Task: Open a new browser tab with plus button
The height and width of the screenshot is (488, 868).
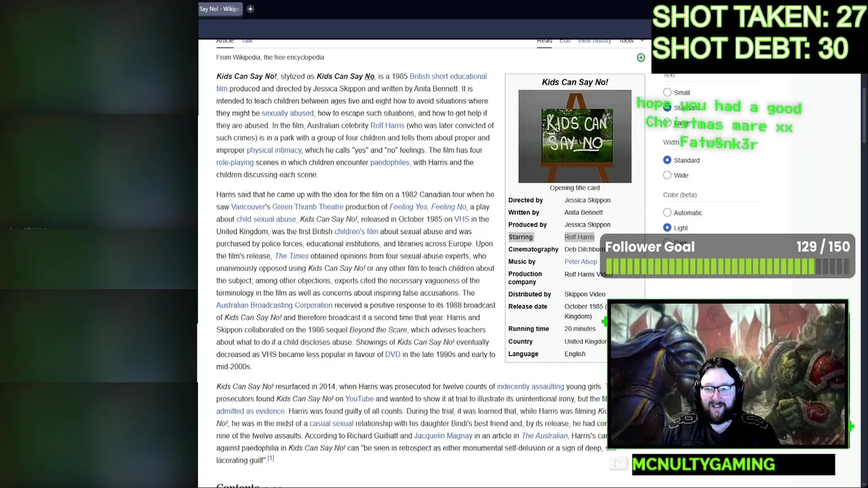Action: (250, 9)
